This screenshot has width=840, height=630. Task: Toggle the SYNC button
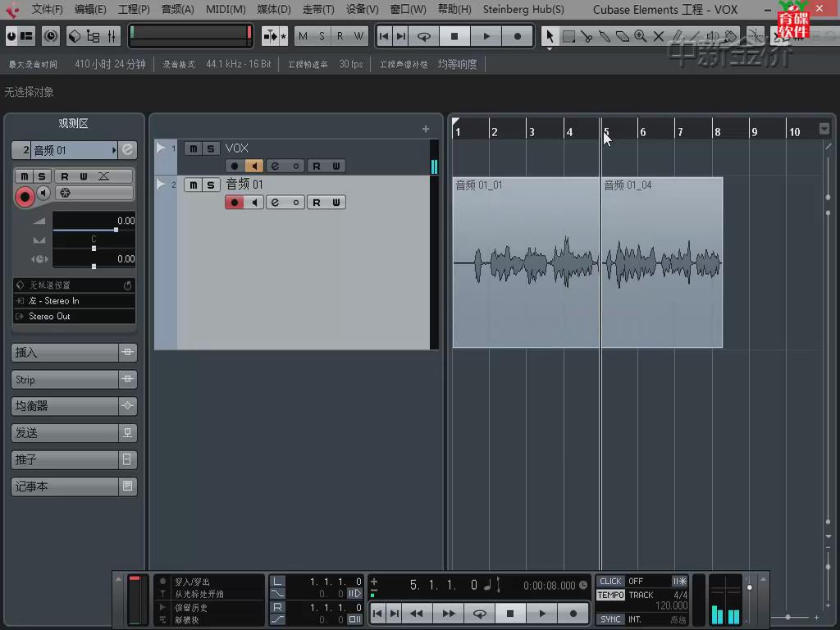[x=610, y=619]
